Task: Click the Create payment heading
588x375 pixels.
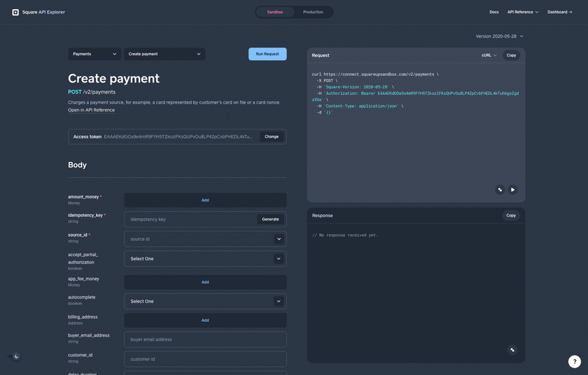Action: 114,78
